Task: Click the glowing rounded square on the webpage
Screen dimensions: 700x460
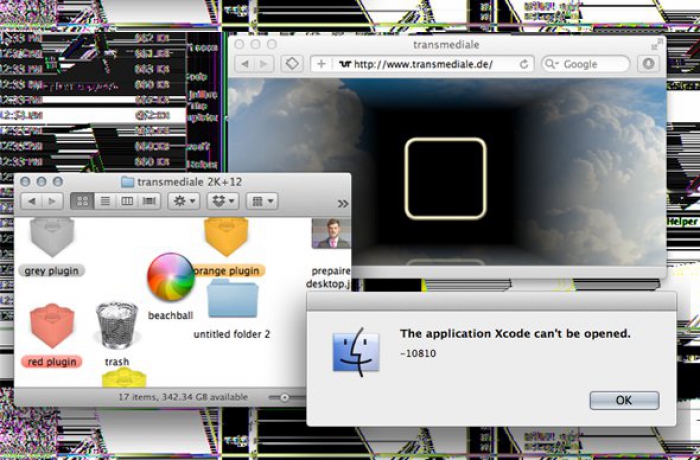Action: coord(445,178)
